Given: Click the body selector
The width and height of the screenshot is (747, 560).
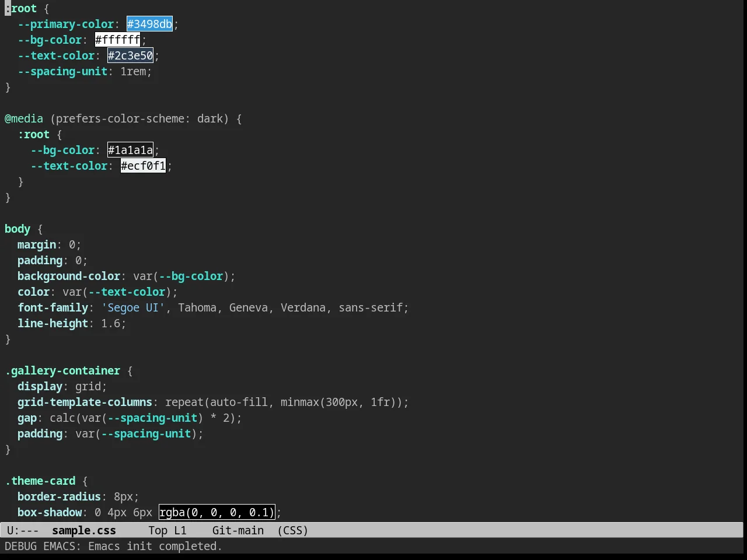Looking at the screenshot, I should tap(18, 229).
